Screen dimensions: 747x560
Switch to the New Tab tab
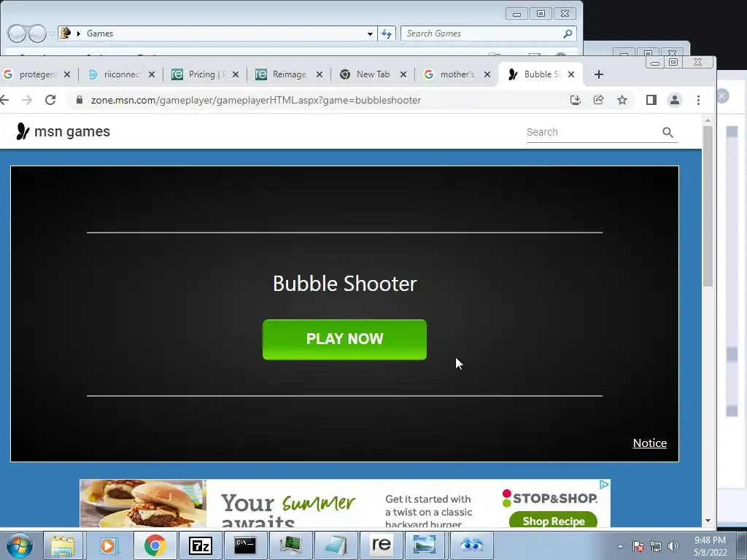click(x=373, y=74)
